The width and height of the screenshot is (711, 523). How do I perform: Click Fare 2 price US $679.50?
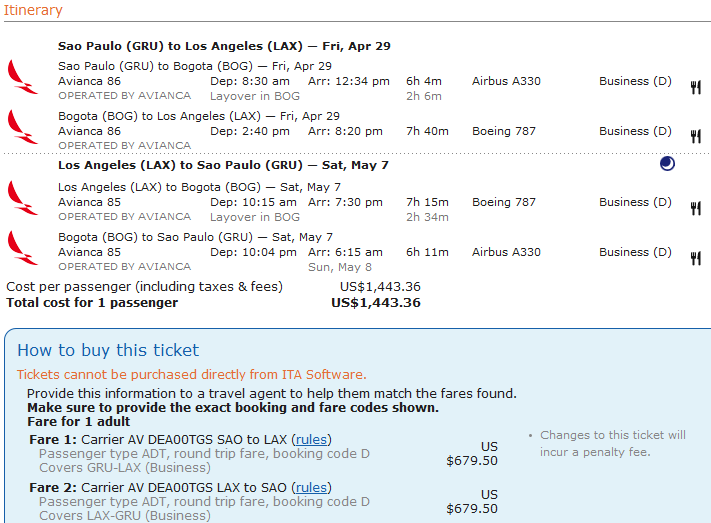[472, 502]
